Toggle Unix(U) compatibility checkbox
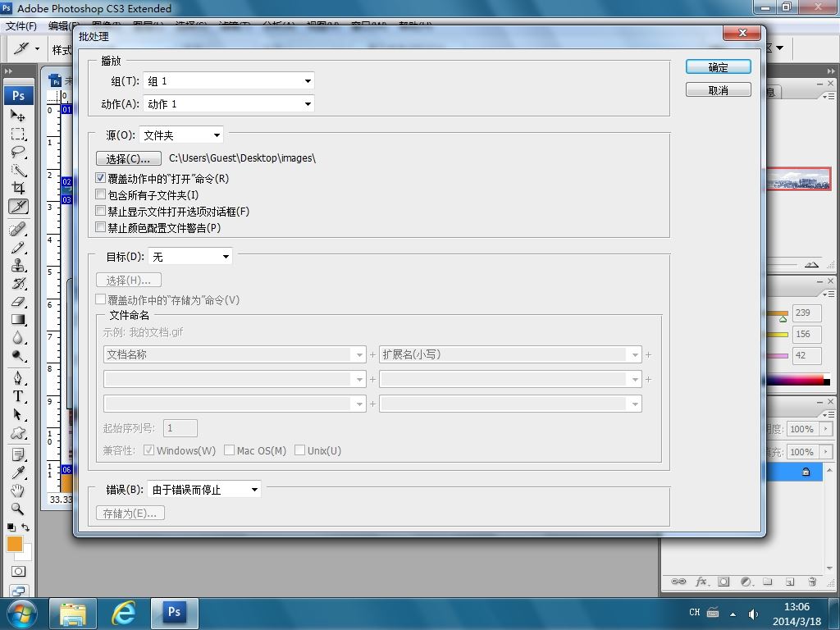The width and height of the screenshot is (840, 630). pyautogui.click(x=300, y=450)
